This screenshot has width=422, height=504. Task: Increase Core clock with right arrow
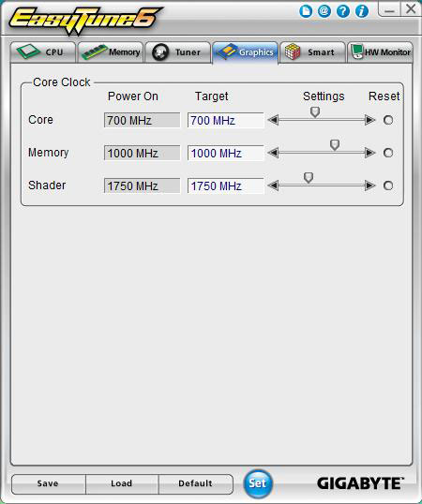(369, 120)
